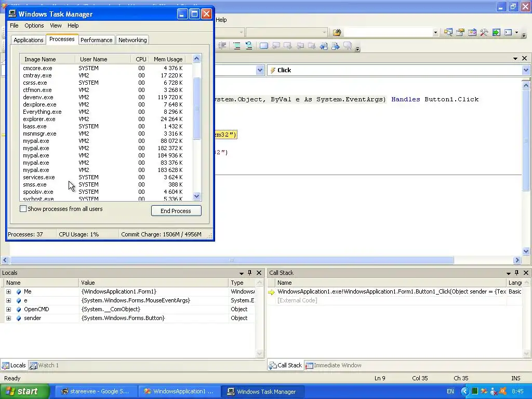Viewport: 532px width, 399px height.
Task: Go to previous bookmark icon
Action: click(276, 46)
